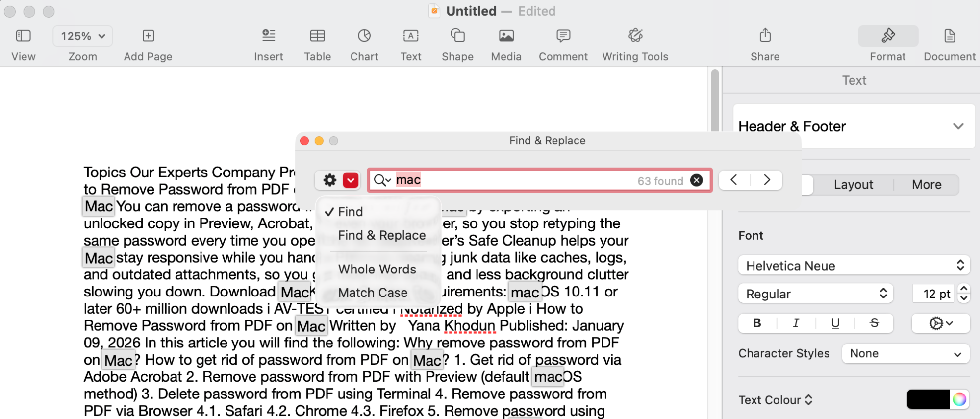This screenshot has width=980, height=419.
Task: Open the Chart toolbar button
Action: pyautogui.click(x=364, y=36)
